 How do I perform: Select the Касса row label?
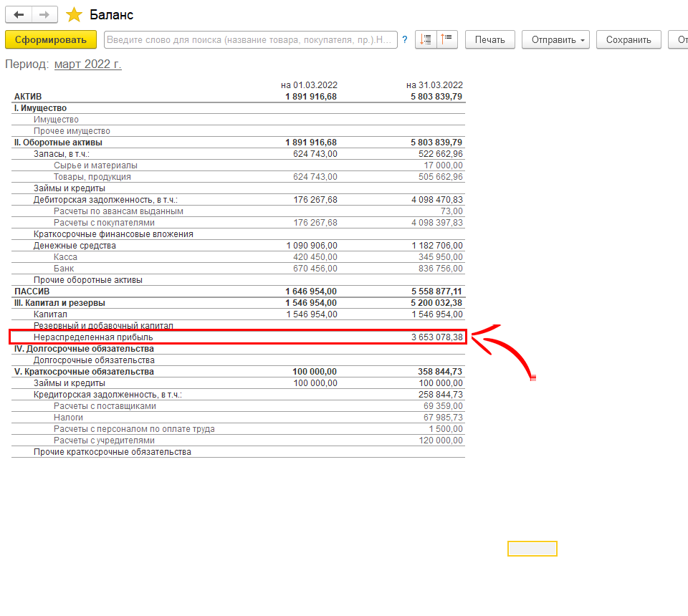click(x=65, y=257)
